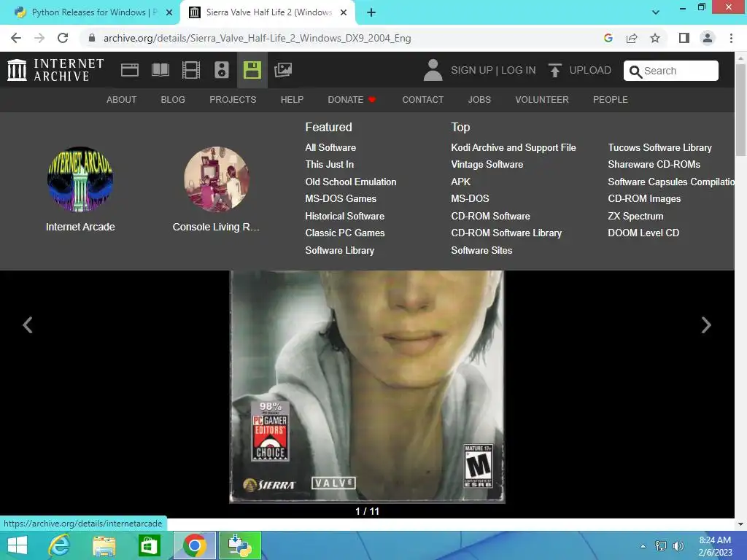Image resolution: width=747 pixels, height=560 pixels.
Task: Click the SIGN UP link
Action: [472, 70]
